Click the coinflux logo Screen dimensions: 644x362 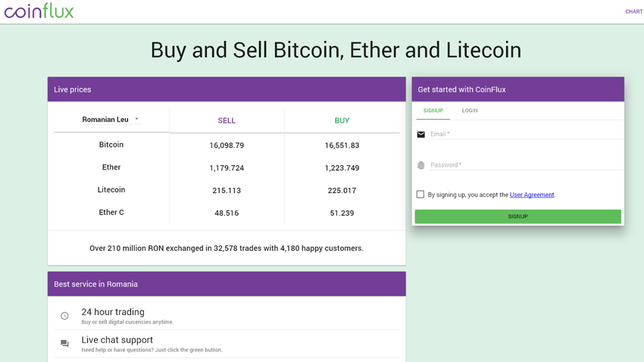point(39,11)
